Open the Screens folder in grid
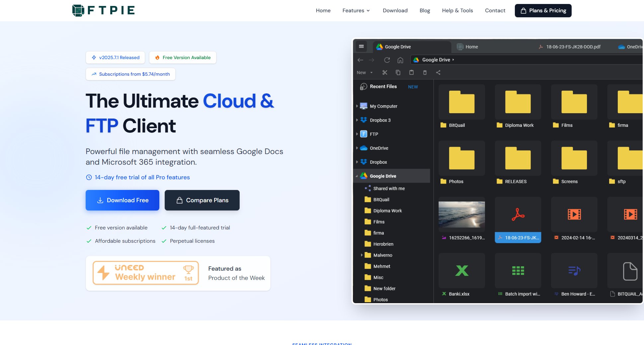Screen dimensions: 644x345 [x=574, y=158]
